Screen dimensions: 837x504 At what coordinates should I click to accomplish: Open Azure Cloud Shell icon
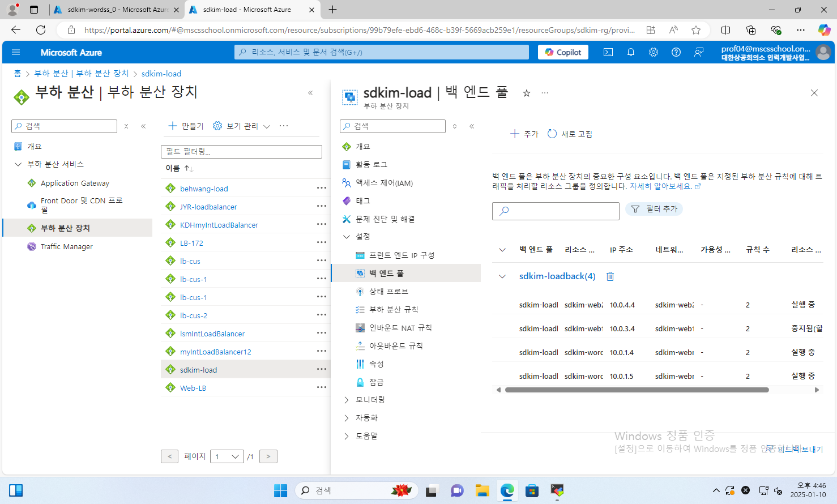(x=608, y=52)
